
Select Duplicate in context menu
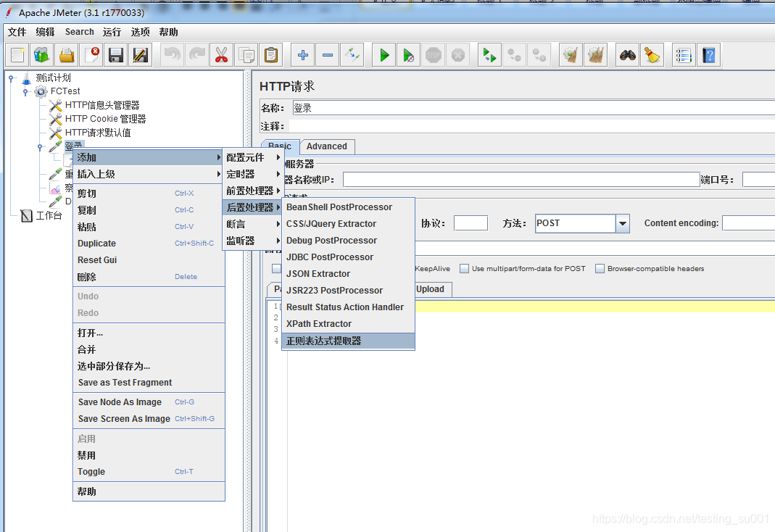click(149, 244)
